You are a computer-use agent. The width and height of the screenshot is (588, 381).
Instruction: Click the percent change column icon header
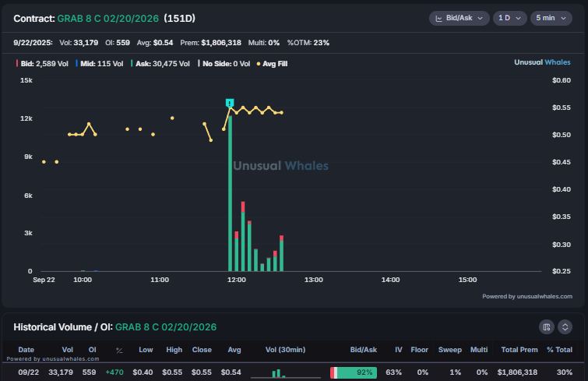click(119, 351)
